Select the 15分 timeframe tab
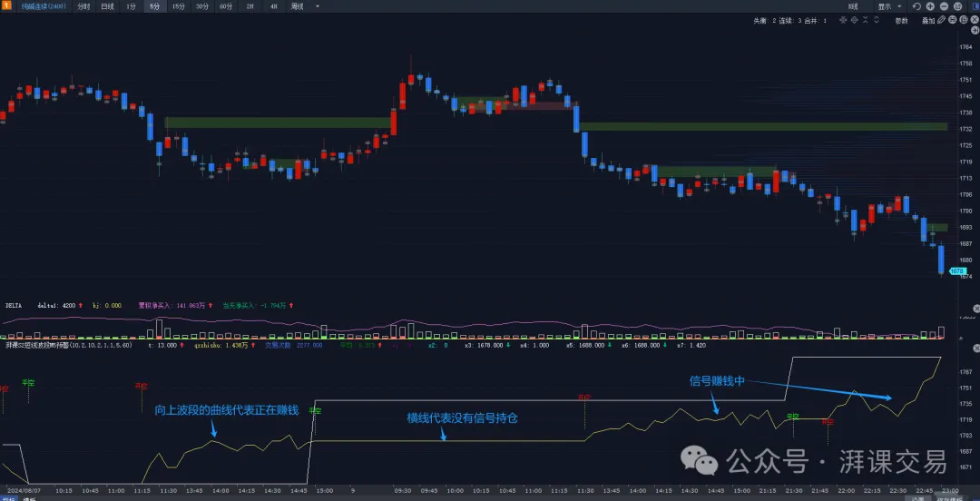The width and height of the screenshot is (980, 501). [x=179, y=6]
